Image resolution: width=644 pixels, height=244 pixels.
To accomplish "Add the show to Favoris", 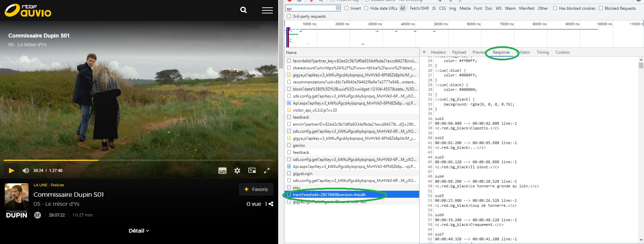I will point(256,189).
